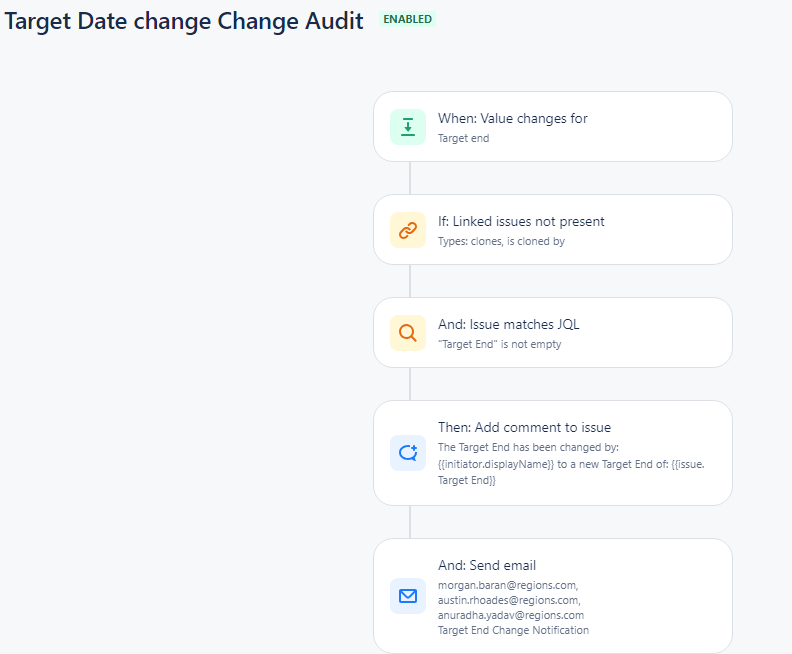Toggle the ENABLED status badge
Image resolution: width=792 pixels, height=654 pixels.
click(x=407, y=19)
